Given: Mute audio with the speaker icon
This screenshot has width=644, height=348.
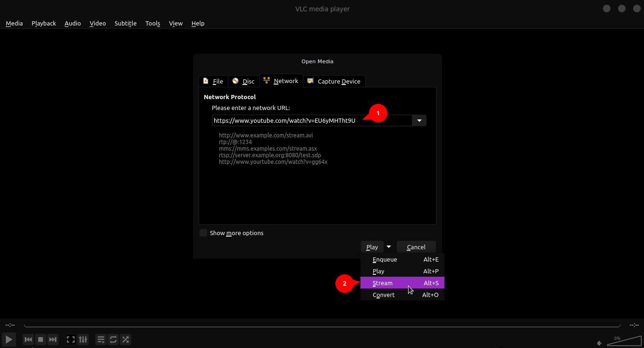Looking at the screenshot, I should [599, 343].
